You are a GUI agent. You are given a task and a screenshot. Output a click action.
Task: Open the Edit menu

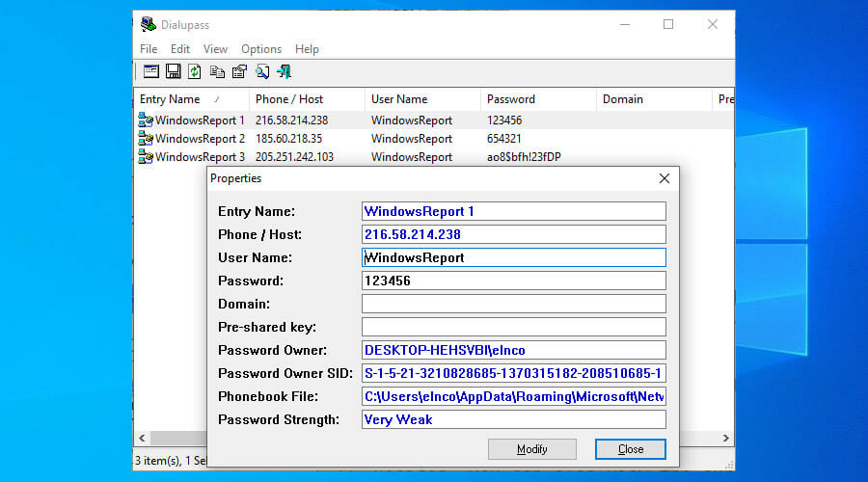(x=180, y=49)
